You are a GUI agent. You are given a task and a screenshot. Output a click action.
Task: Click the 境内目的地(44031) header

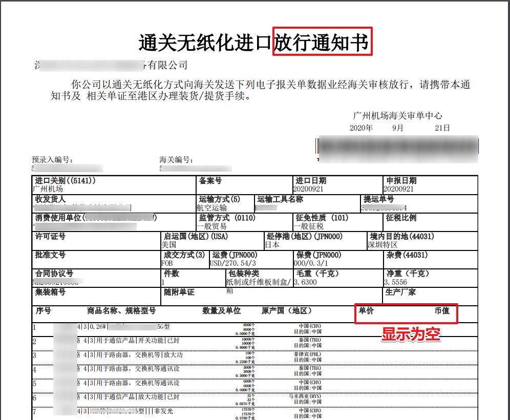tap(402, 236)
